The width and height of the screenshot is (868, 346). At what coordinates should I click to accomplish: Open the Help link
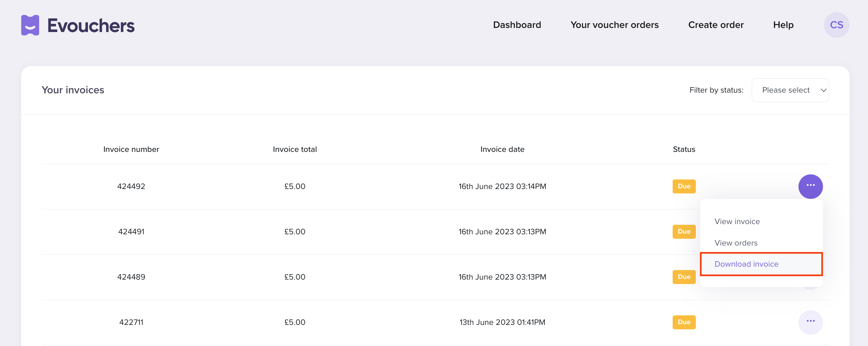coord(783,25)
